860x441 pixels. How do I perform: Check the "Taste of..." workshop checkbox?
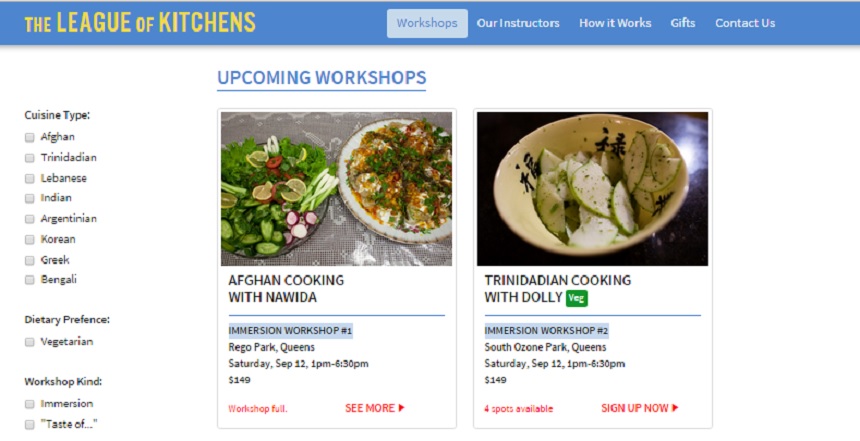pos(30,424)
